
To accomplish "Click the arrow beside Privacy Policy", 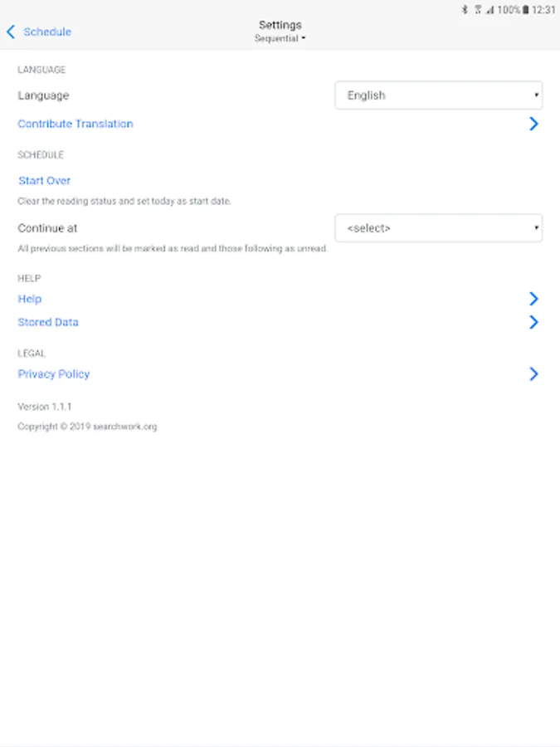I will (x=533, y=374).
